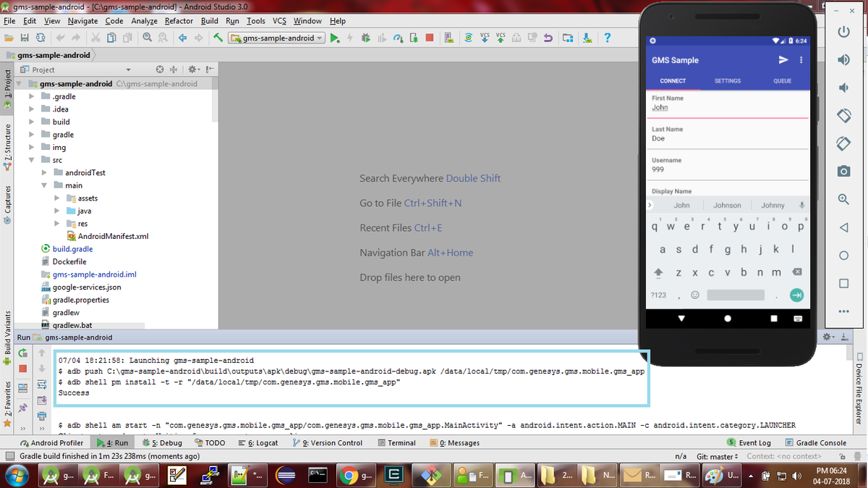The height and width of the screenshot is (488, 868).
Task: Open the Build menu
Action: [x=210, y=21]
